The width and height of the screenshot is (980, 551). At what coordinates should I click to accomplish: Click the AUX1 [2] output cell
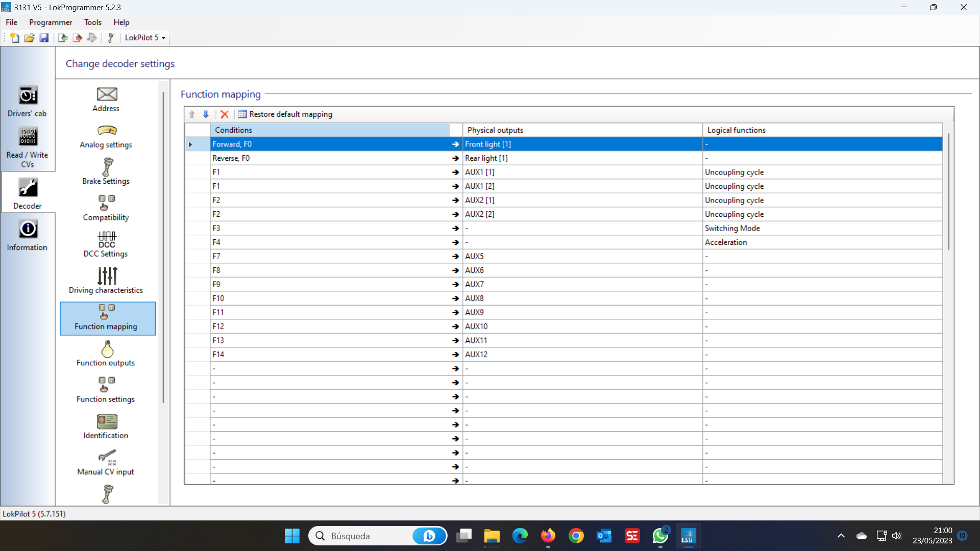582,186
